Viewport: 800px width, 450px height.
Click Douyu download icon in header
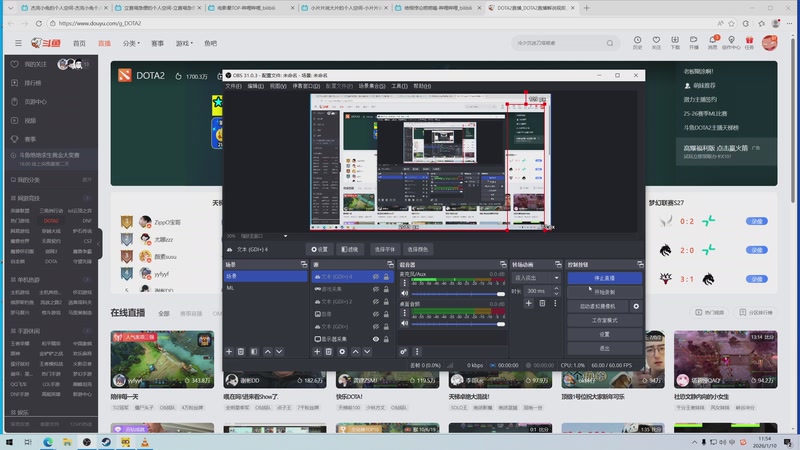(x=675, y=42)
